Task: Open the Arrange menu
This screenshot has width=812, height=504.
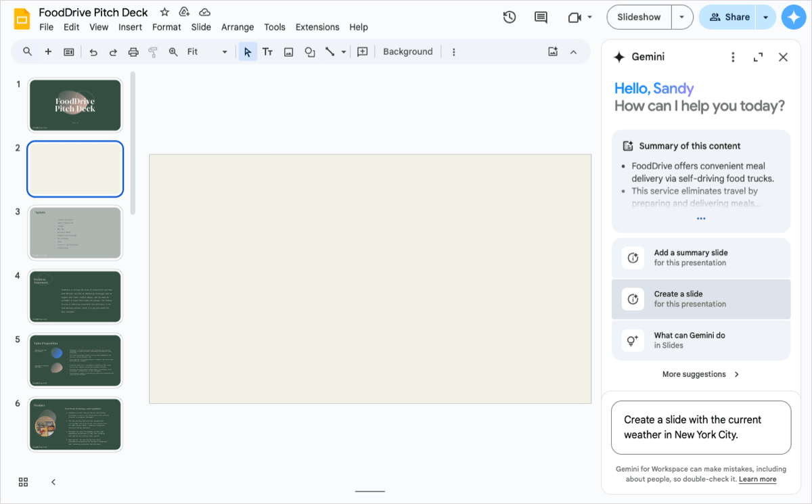Action: point(238,27)
